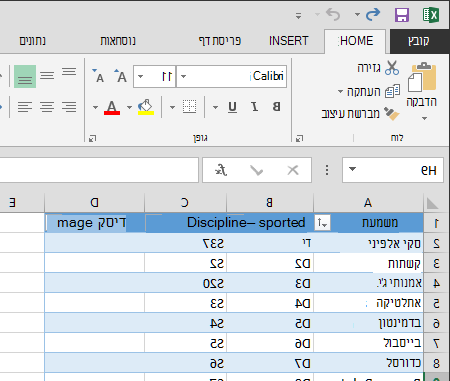Viewport: 450px width, 381px height.
Task: Toggle Align Right horizontal alignment
Action: point(69,107)
